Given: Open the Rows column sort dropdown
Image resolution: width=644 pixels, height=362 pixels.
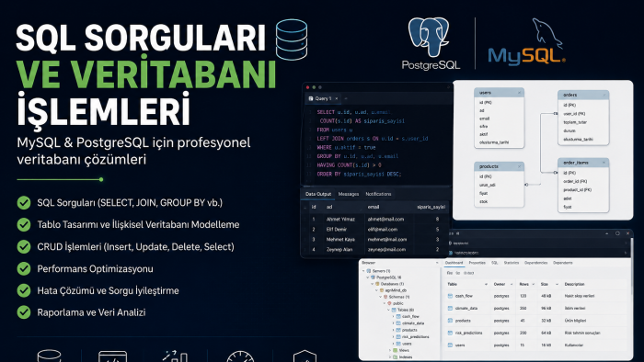Looking at the screenshot, I should click(534, 284).
